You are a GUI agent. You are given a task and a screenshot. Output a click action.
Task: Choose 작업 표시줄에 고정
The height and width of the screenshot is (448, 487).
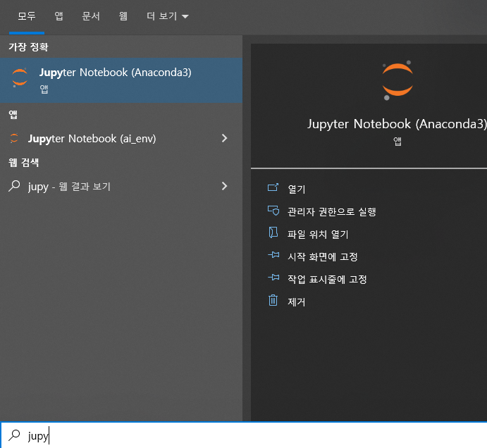(x=327, y=280)
